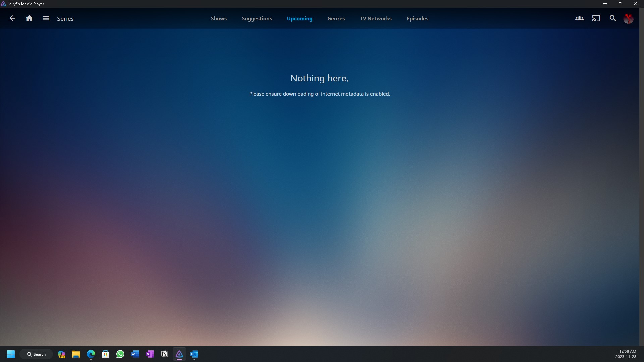Open the Genres tab

tap(336, 19)
